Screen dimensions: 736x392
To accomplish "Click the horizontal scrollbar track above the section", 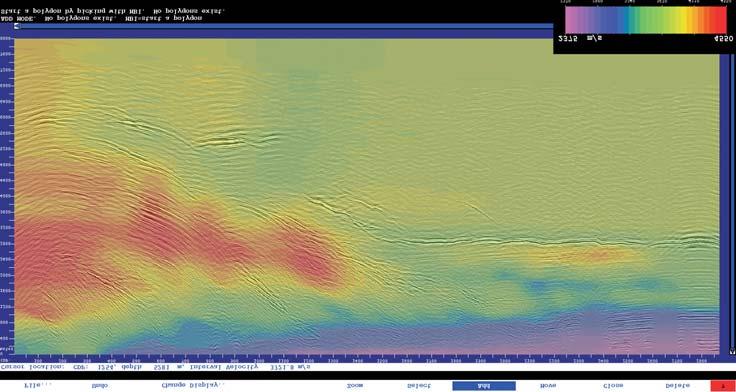I will click(286, 26).
